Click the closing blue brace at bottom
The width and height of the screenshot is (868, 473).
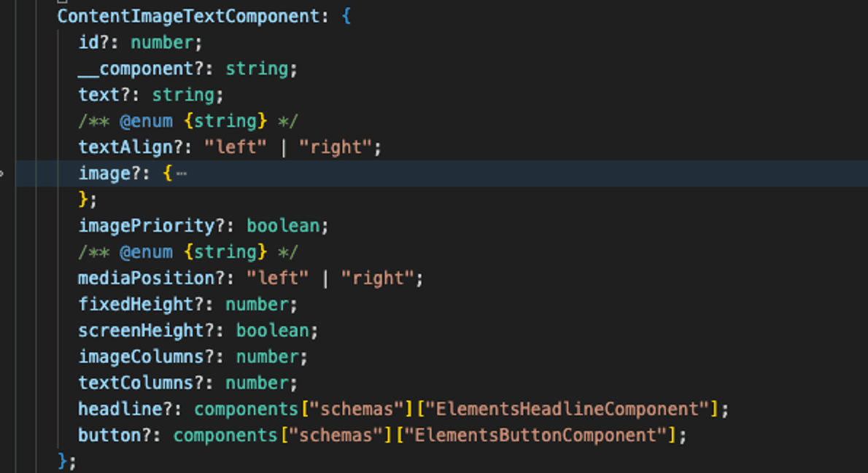62,461
